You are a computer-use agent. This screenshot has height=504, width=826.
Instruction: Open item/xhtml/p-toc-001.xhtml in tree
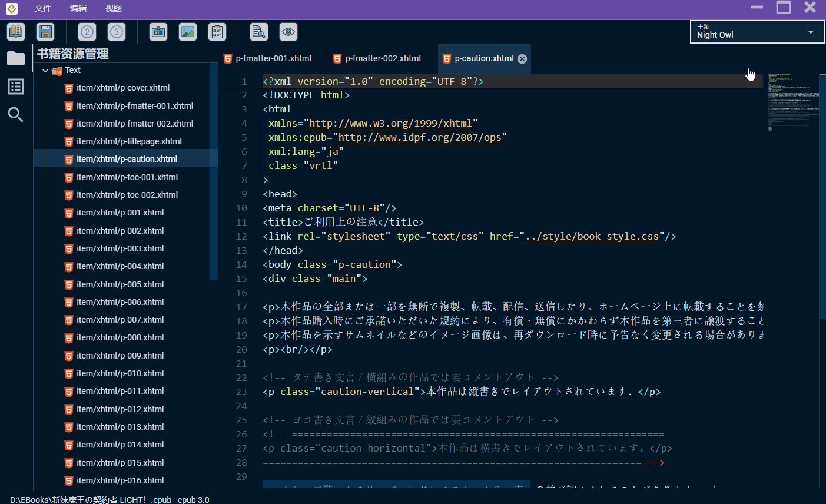tap(127, 177)
